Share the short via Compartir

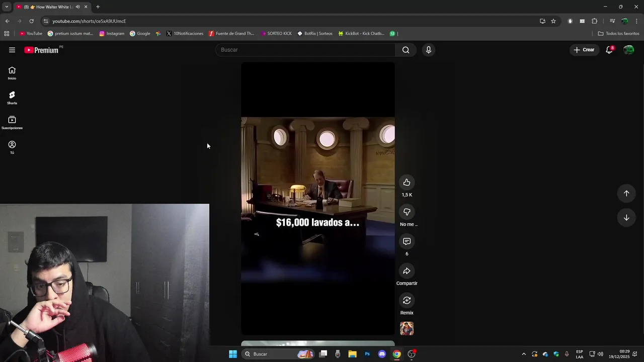pyautogui.click(x=407, y=271)
